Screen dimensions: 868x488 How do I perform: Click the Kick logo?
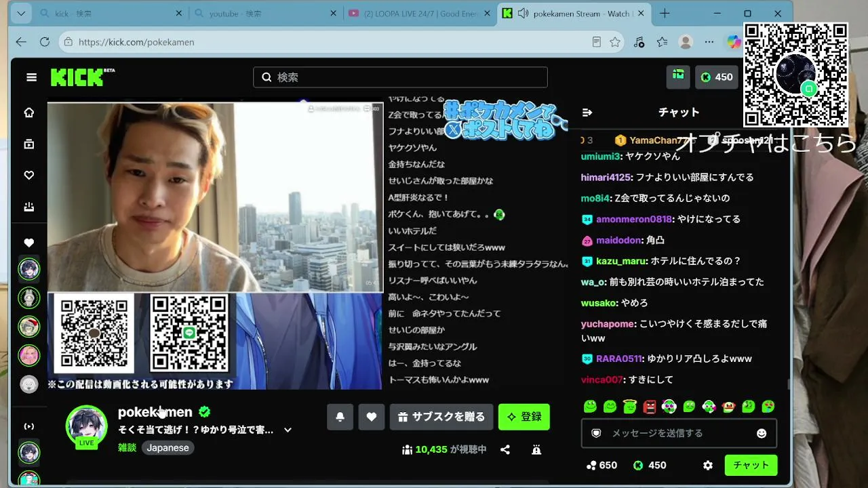point(82,77)
